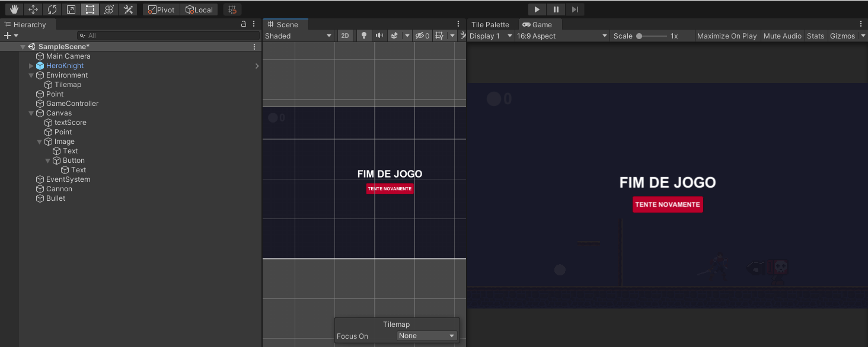868x347 pixels.
Task: Open the custom editor tools
Action: [128, 9]
